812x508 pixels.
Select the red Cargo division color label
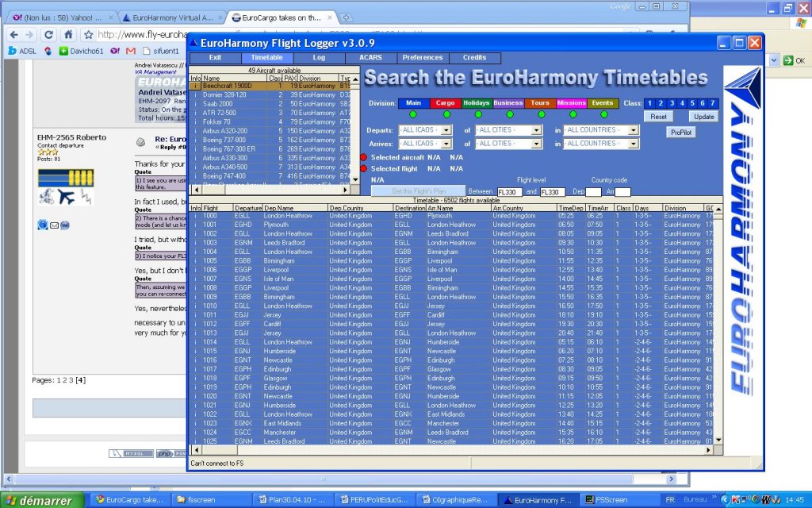click(445, 103)
